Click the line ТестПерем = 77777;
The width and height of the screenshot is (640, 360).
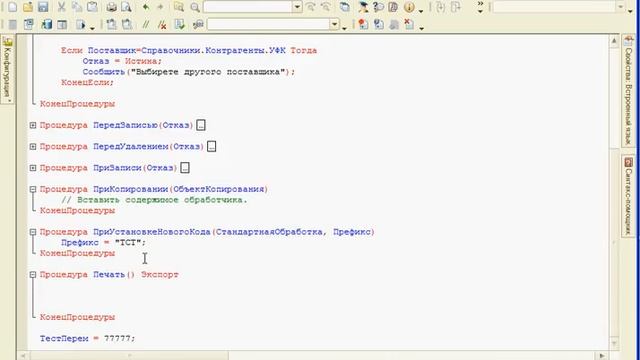tap(87, 338)
